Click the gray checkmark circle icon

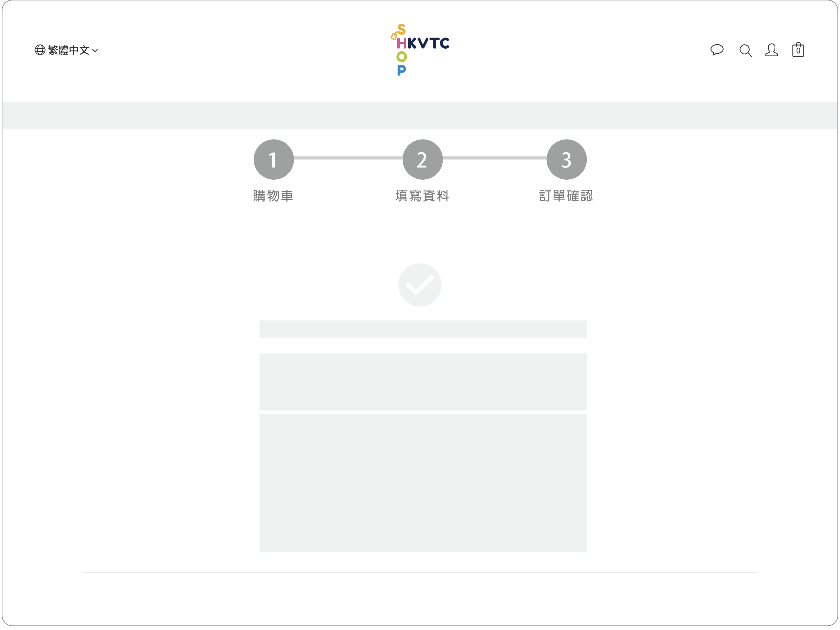[419, 285]
